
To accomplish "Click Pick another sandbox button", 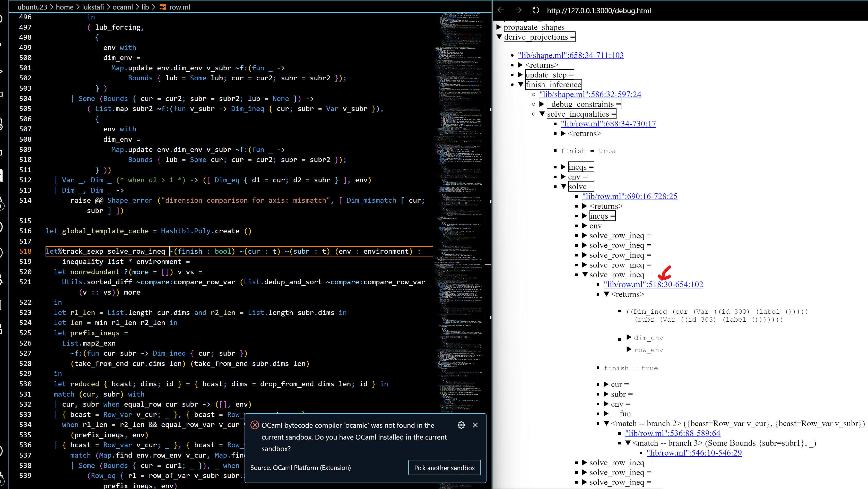I will pos(444,468).
